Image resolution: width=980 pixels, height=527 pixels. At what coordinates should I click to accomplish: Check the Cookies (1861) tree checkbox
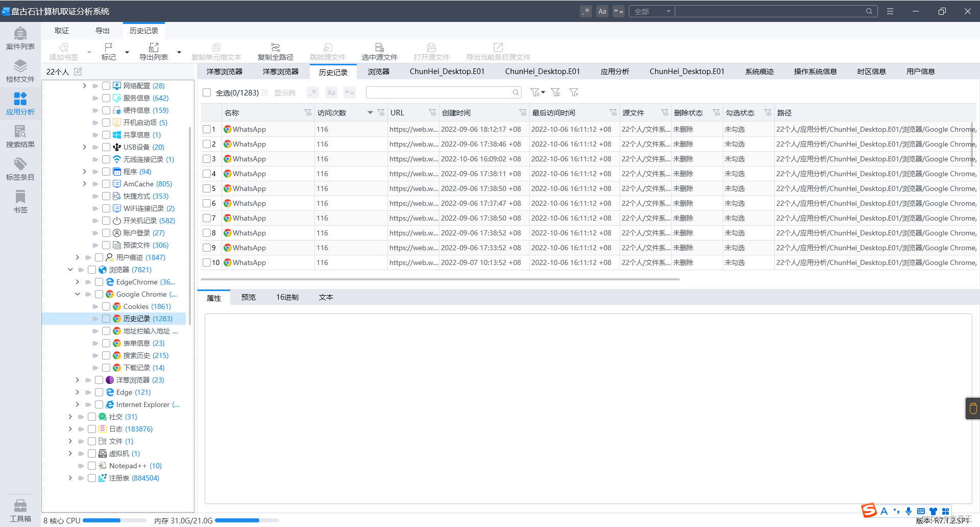point(106,306)
